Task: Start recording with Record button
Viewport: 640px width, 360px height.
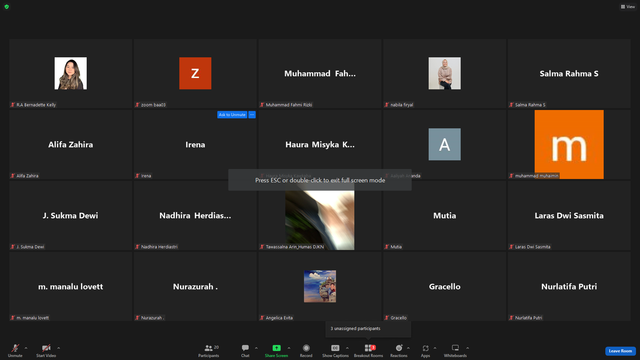Action: click(x=306, y=350)
